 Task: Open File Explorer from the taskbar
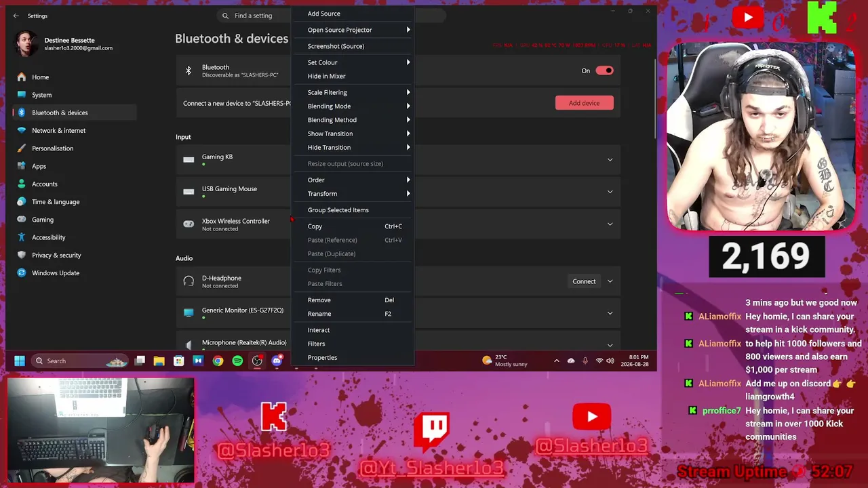[x=159, y=361]
